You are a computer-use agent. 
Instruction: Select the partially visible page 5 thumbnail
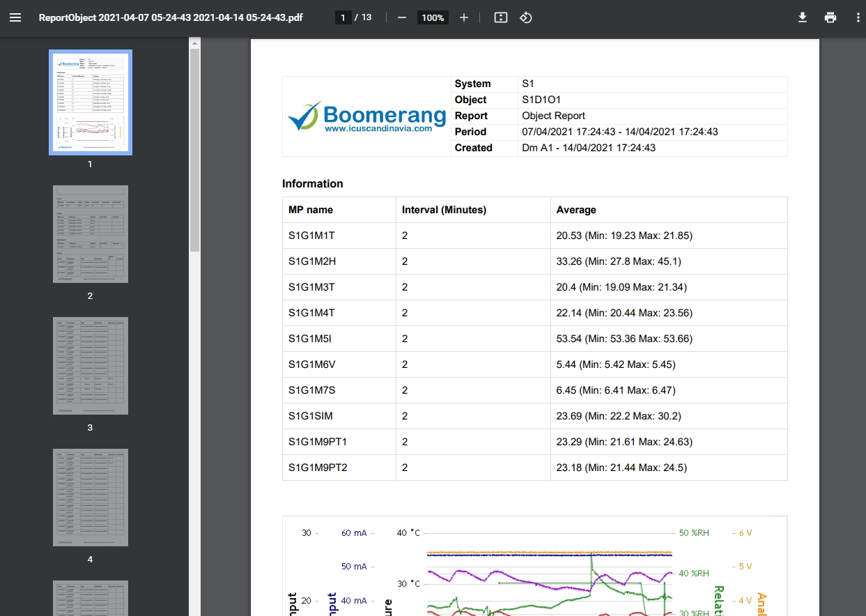click(x=91, y=598)
